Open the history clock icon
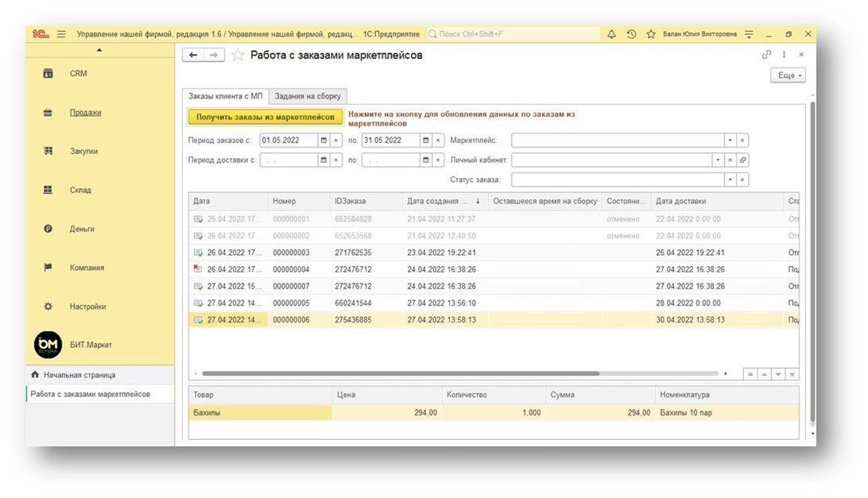The width and height of the screenshot is (868, 498). pos(631,35)
